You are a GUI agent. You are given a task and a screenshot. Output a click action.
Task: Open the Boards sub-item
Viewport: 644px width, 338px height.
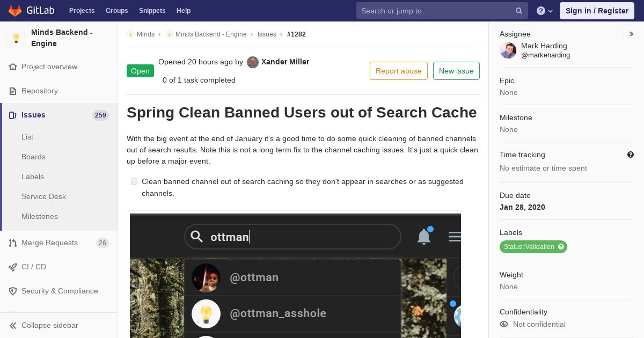(33, 157)
